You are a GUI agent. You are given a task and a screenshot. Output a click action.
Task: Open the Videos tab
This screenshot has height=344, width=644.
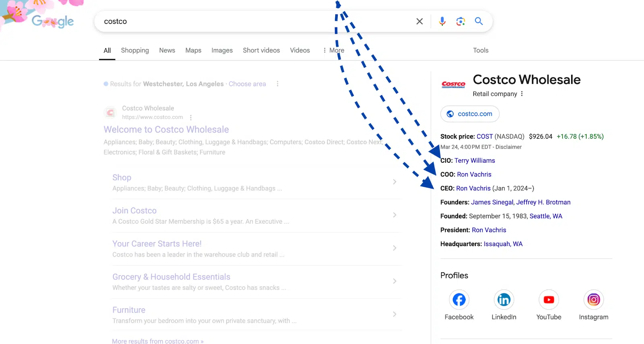coord(300,50)
